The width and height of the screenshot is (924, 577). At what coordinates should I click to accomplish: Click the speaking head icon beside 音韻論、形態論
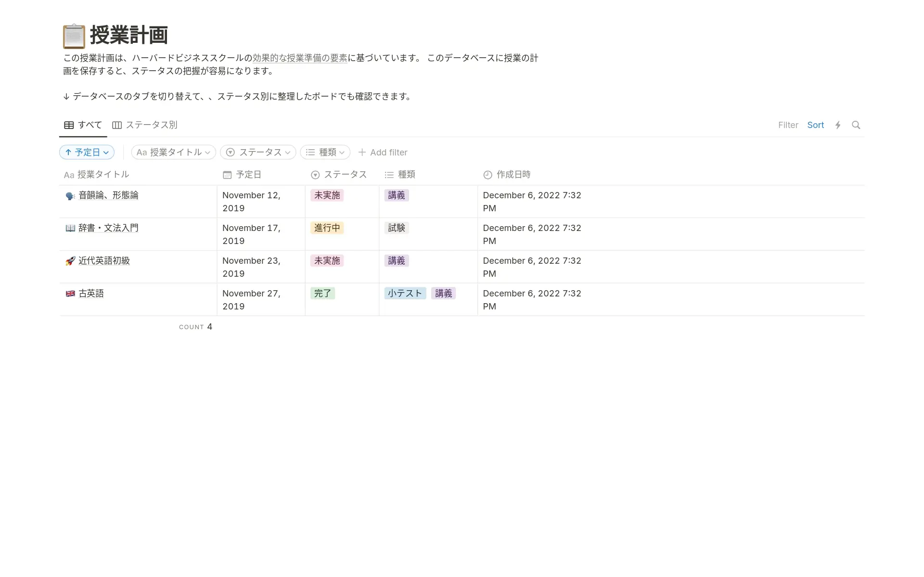[x=70, y=196]
